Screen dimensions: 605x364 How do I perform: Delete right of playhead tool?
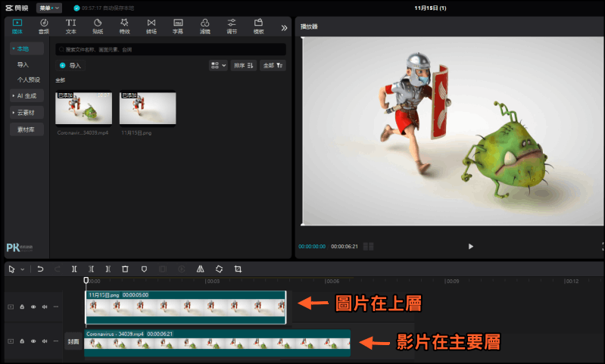pos(108,269)
